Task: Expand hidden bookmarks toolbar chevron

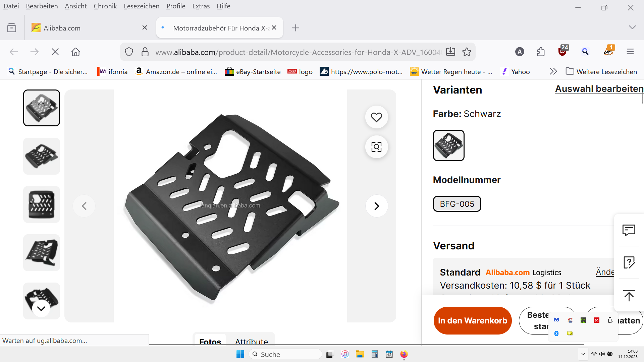Action: (553, 71)
